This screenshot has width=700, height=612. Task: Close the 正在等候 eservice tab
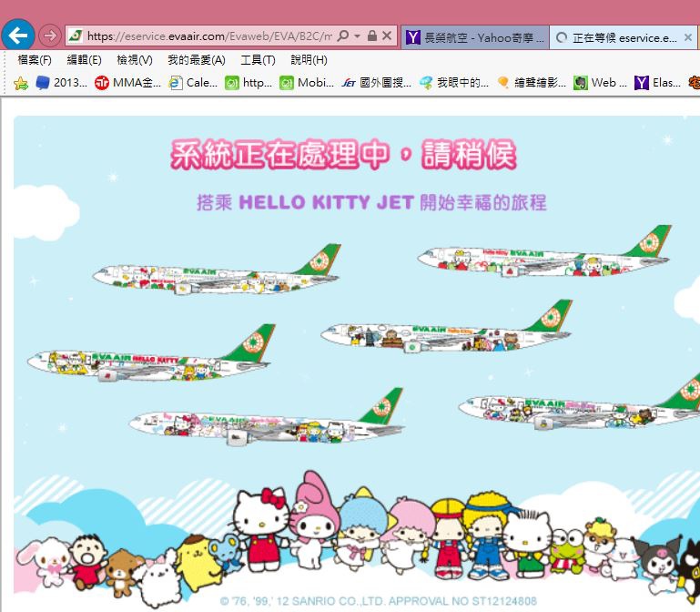coord(688,37)
